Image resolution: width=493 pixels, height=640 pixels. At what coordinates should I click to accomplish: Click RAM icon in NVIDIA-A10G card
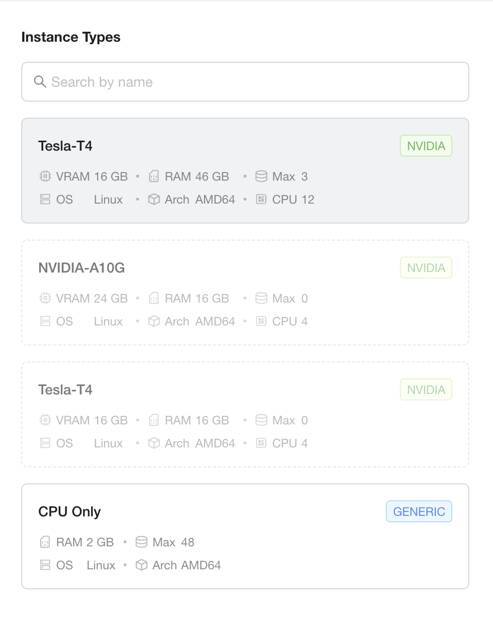coord(154,298)
